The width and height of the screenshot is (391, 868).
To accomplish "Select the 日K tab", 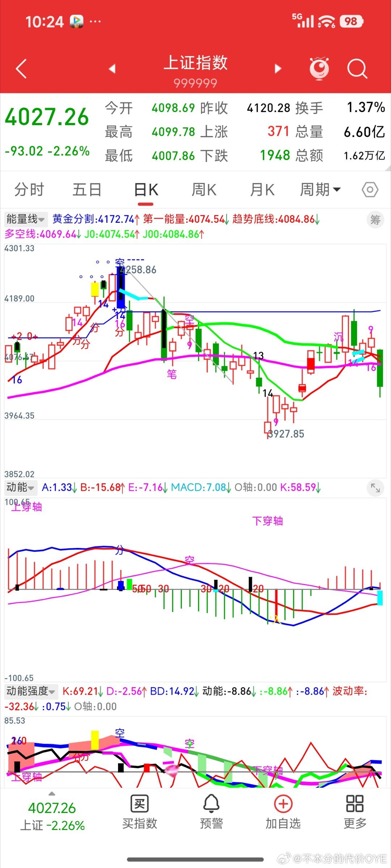I will tap(146, 190).
